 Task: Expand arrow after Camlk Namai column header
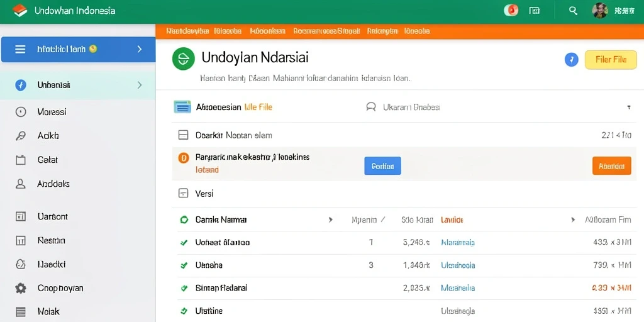(330, 219)
